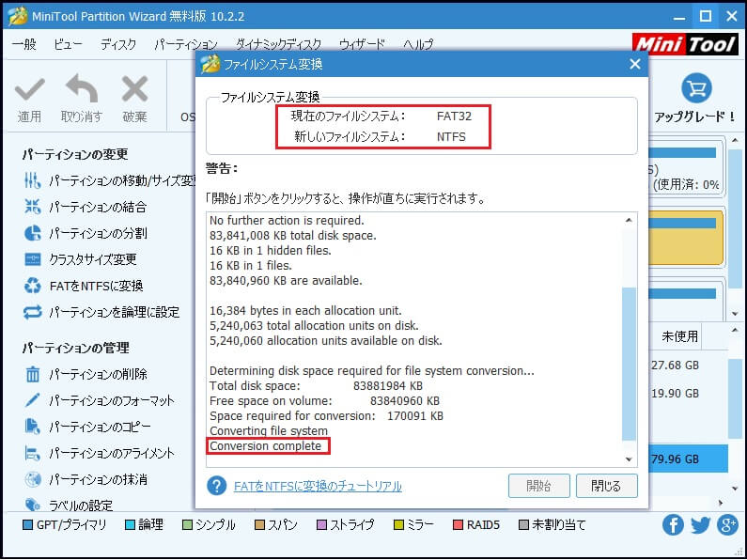Image resolution: width=747 pixels, height=560 pixels.
Task: Click the log box scroll-down arrow
Action: point(629,459)
